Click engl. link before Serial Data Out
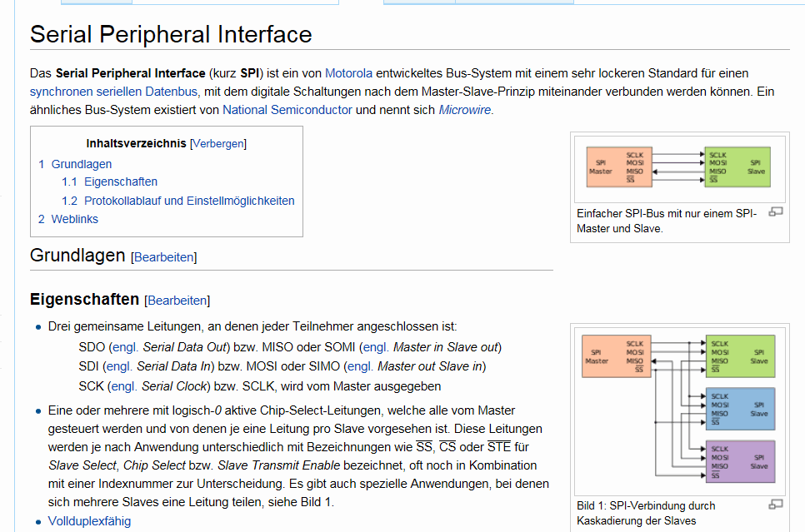The image size is (805, 532). coord(126,347)
